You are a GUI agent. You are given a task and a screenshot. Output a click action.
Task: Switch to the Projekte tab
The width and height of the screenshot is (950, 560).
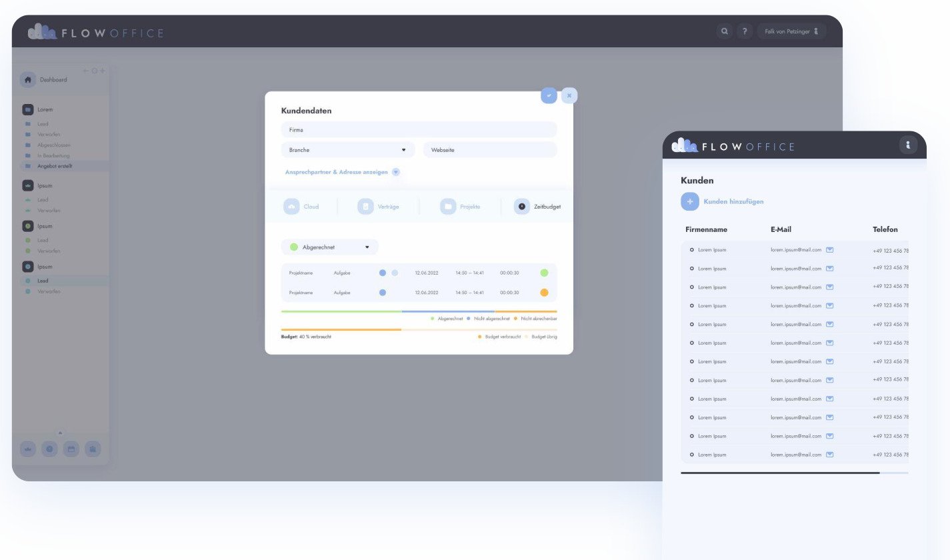[460, 207]
